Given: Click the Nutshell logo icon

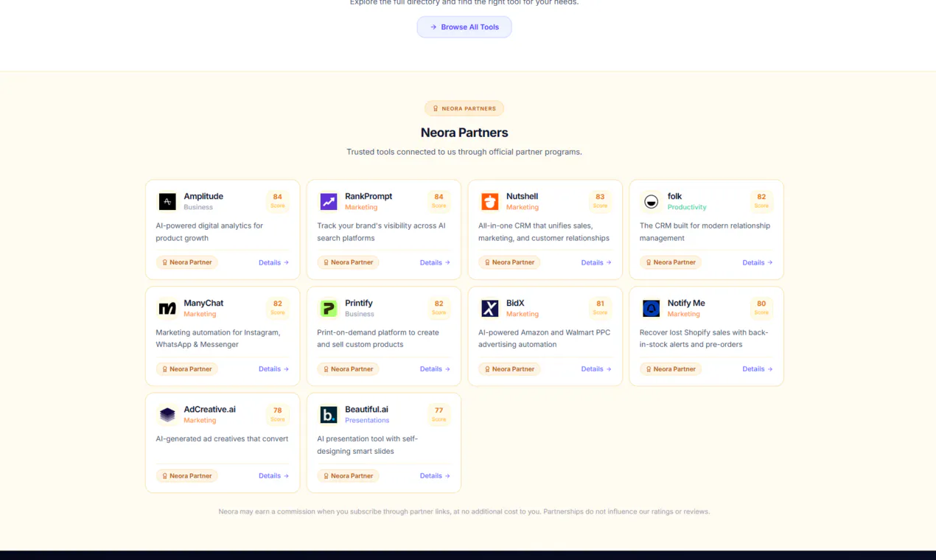Looking at the screenshot, I should coord(490,201).
